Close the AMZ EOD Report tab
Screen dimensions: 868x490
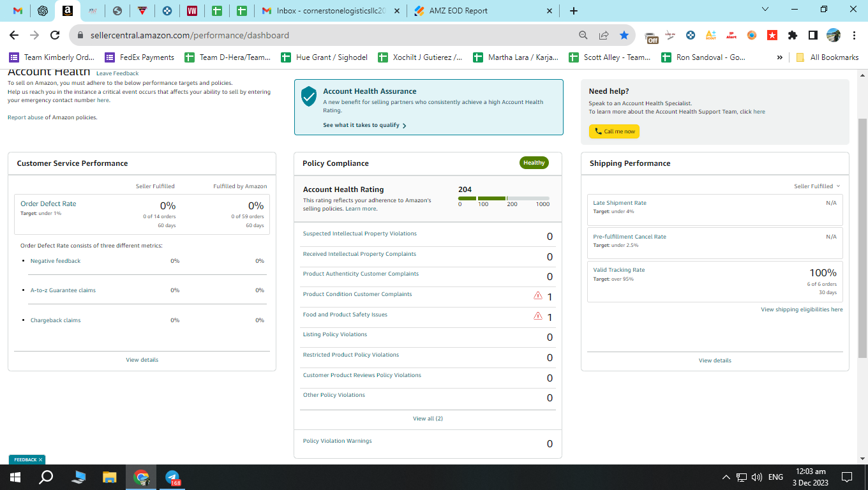click(x=550, y=11)
